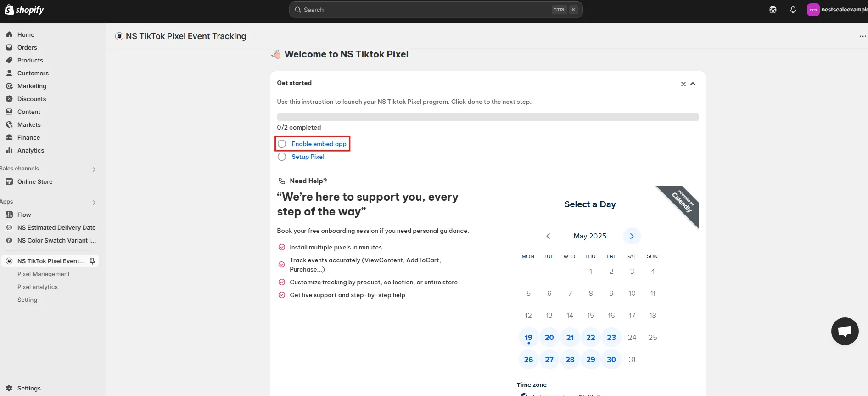Open Orders in the sidebar

(x=27, y=47)
